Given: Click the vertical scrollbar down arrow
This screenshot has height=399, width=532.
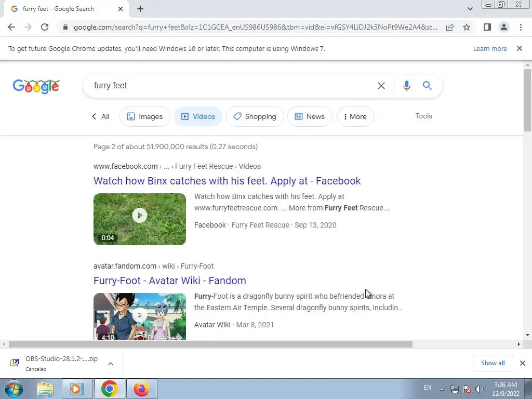Looking at the screenshot, I should coord(527,335).
